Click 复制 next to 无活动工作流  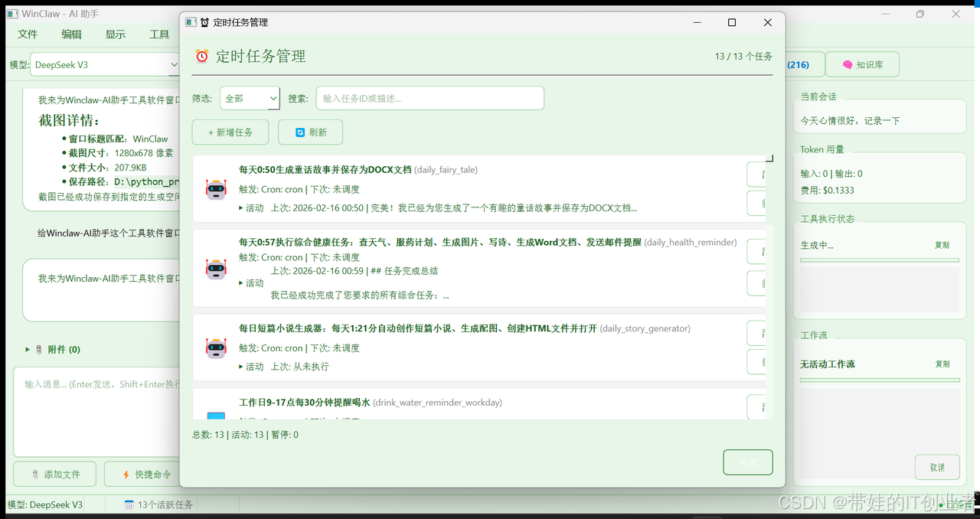(942, 364)
